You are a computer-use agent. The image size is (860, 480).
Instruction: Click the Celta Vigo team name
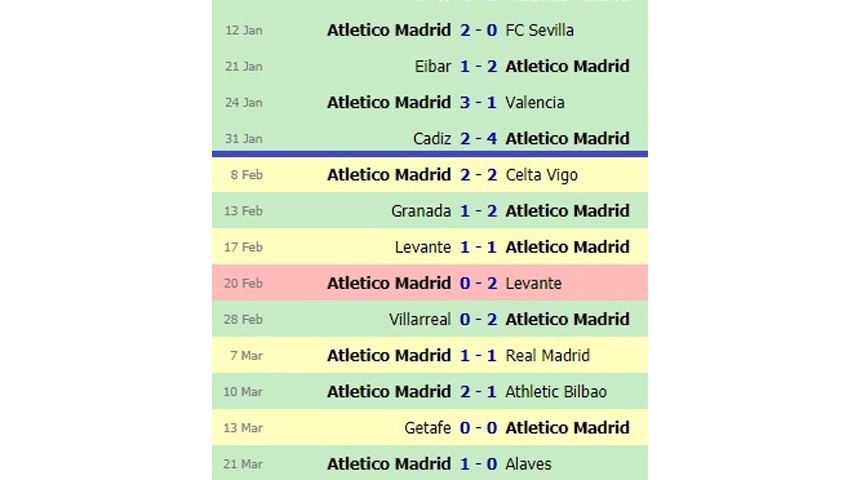coord(541,175)
